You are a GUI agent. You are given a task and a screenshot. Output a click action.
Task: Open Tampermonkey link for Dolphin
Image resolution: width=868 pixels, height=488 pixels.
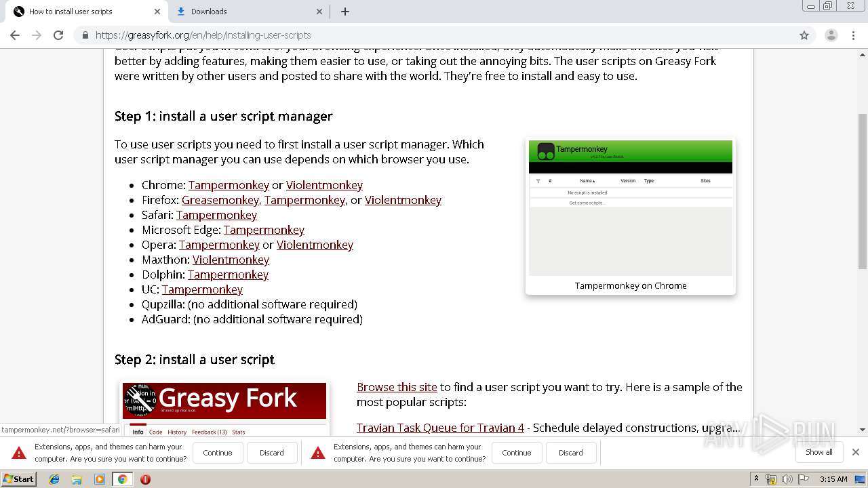point(228,274)
